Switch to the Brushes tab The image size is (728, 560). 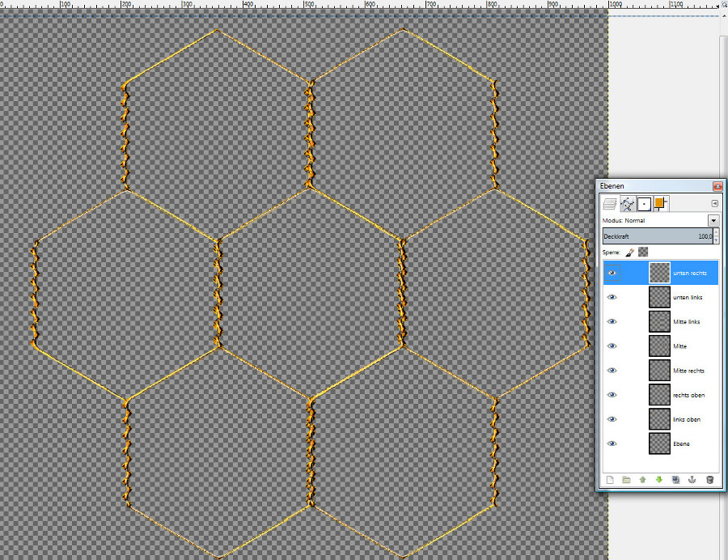pos(644,203)
